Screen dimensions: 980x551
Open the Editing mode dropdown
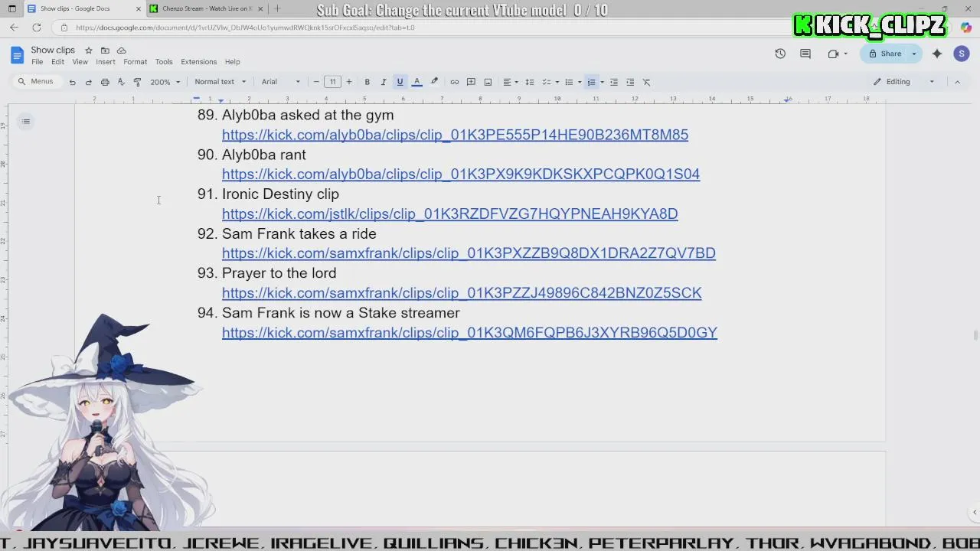point(904,82)
